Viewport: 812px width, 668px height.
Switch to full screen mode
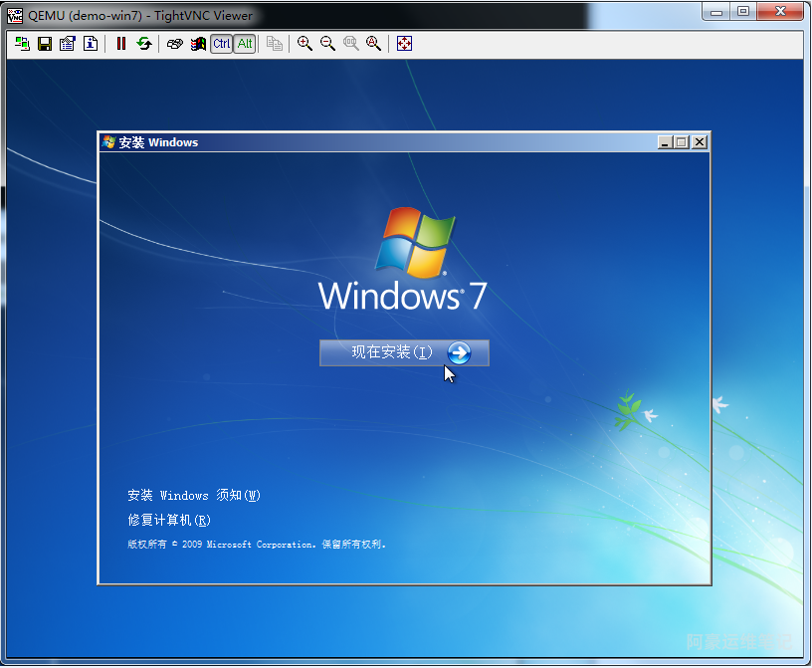(404, 44)
